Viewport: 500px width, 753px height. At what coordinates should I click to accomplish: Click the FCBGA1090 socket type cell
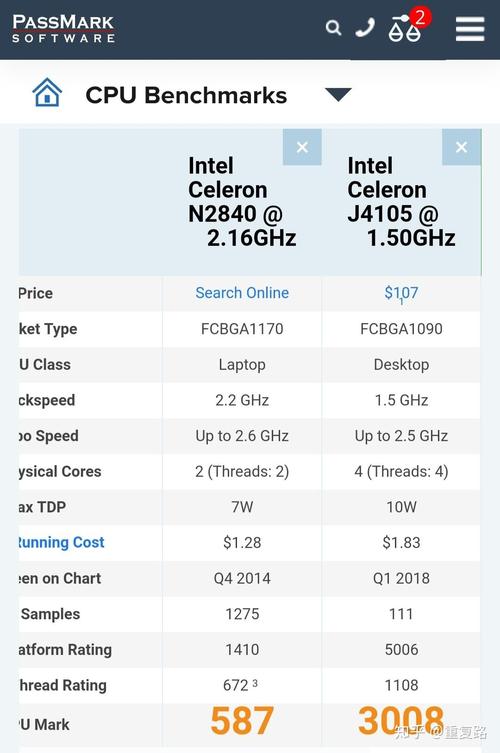(x=401, y=329)
